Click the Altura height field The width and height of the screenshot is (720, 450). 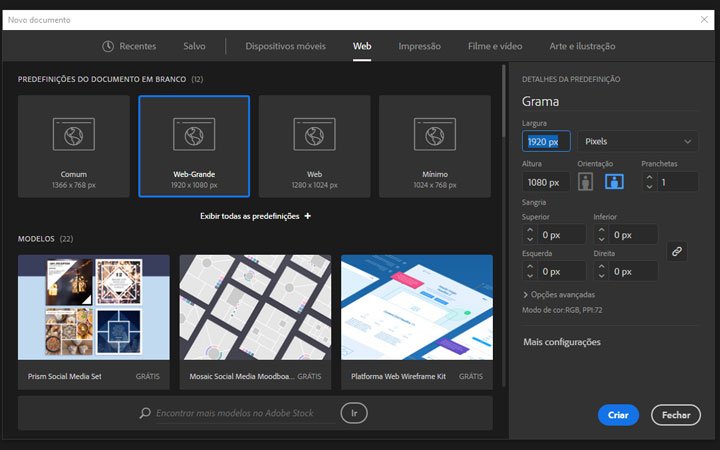point(546,182)
